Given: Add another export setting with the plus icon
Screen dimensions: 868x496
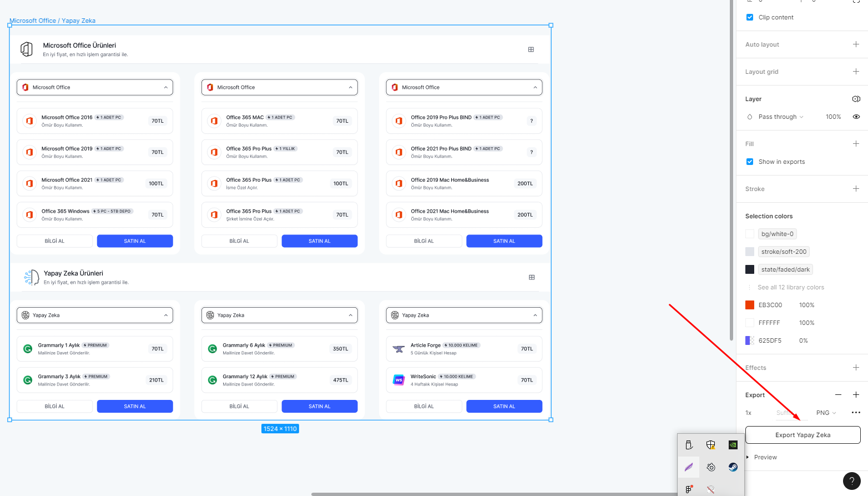Looking at the screenshot, I should click(x=856, y=395).
